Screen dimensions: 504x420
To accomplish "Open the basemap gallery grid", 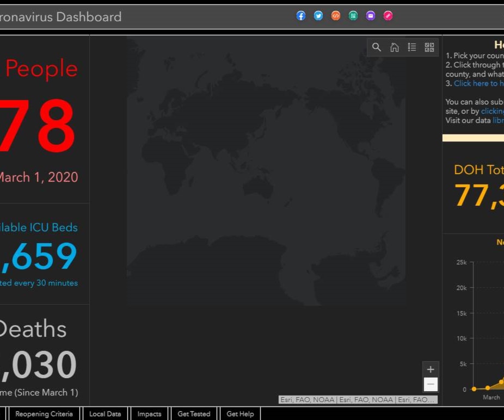I will tap(429, 47).
